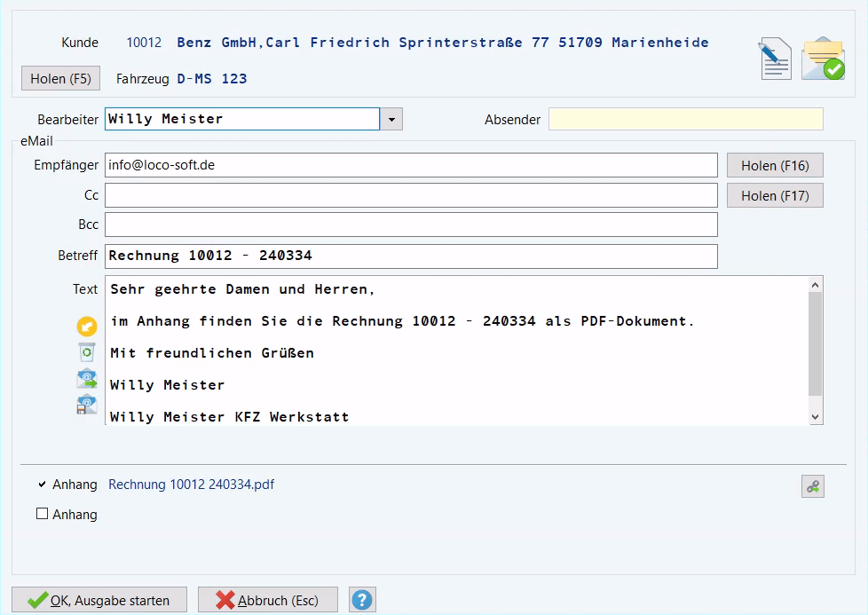The height and width of the screenshot is (615, 868).
Task: Click Holen (F5) to fetch customer data
Action: [x=59, y=78]
